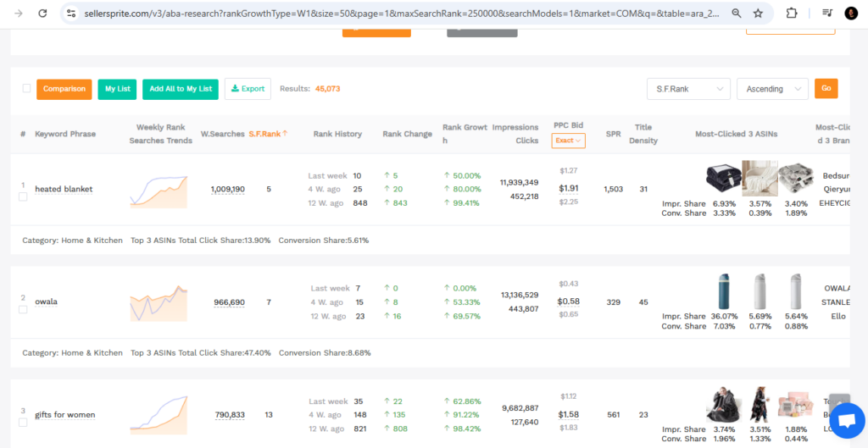
Task: Export the results
Action: 248,89
